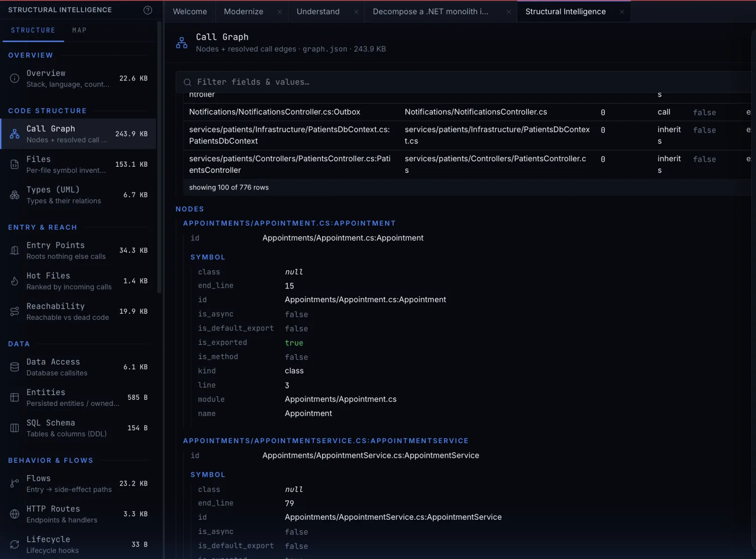Screen dimensions: 756x559
Task: Open Files via its file icon
Action: [x=15, y=164]
